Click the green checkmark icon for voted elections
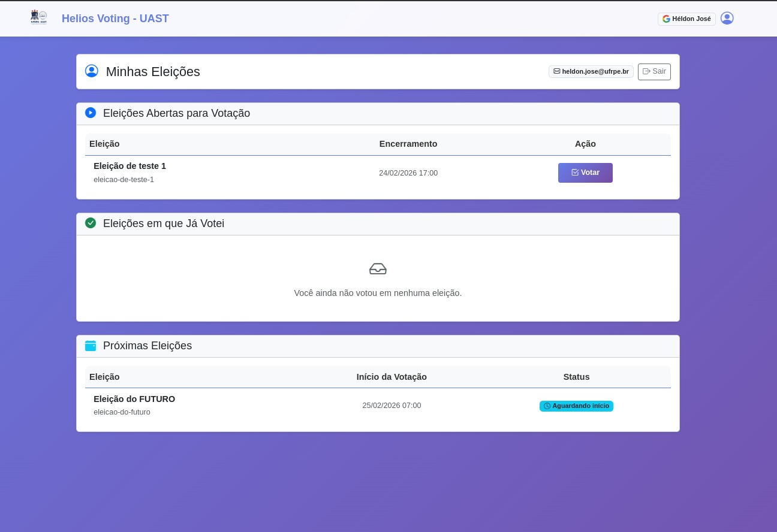 click(91, 223)
